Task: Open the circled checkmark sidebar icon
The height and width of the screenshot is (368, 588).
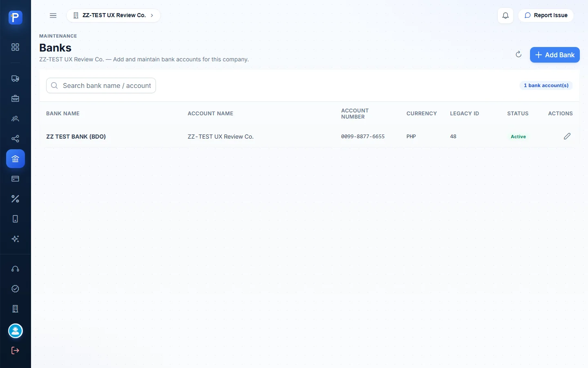Action: pos(15,289)
